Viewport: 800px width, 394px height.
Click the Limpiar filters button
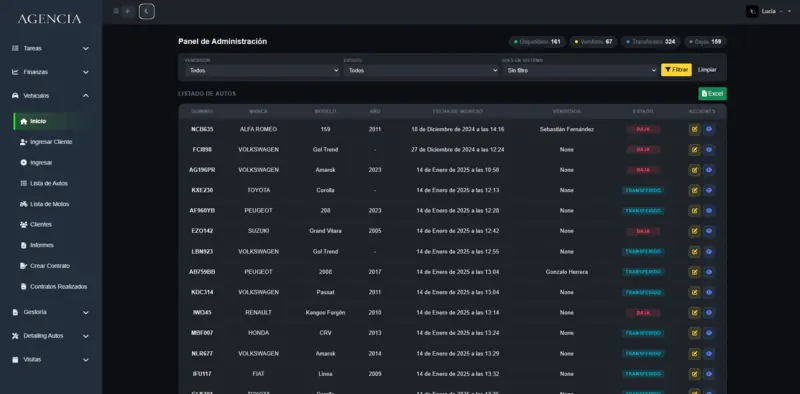pos(707,70)
